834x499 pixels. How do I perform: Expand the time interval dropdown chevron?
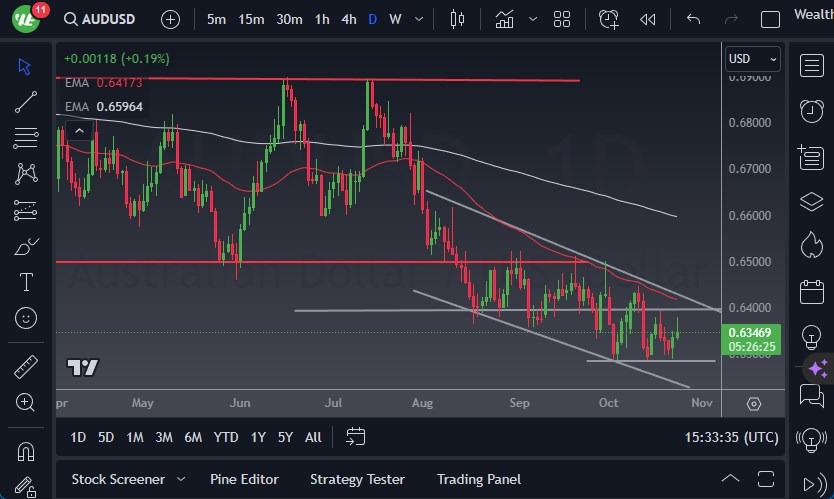[x=420, y=19]
